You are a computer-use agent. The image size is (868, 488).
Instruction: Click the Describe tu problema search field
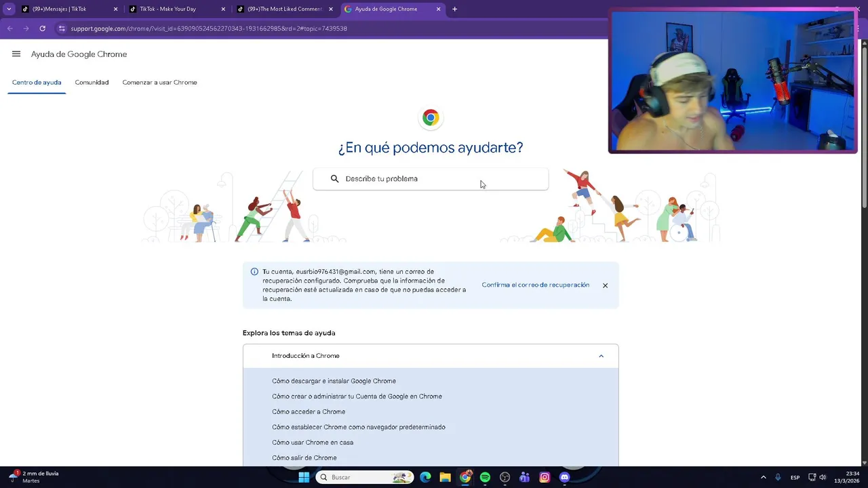tap(431, 179)
